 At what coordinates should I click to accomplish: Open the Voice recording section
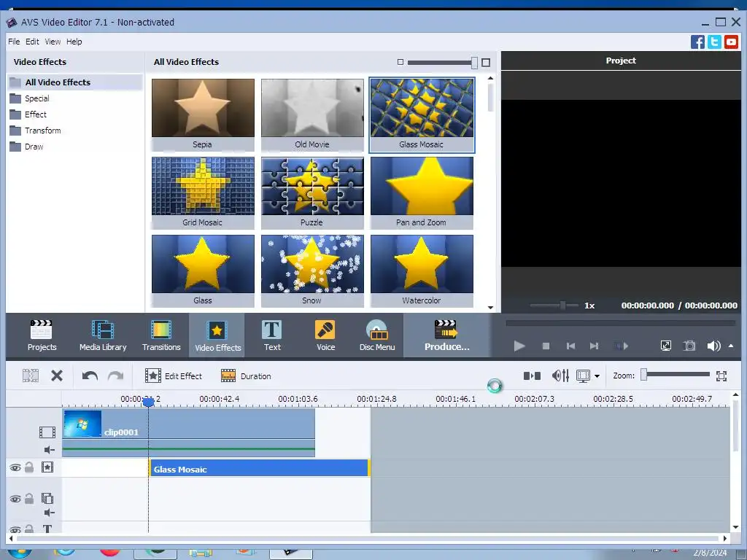(x=325, y=335)
